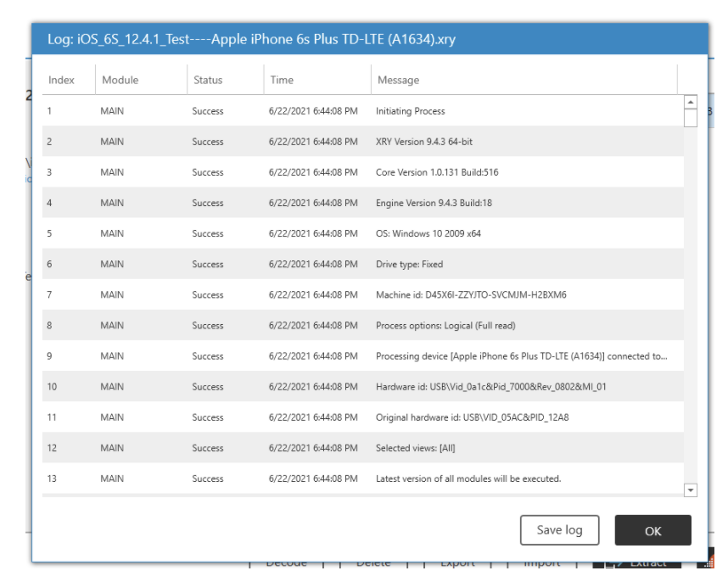This screenshot has height=582, width=728.
Task: Select the 'OS: Windows 10 2009 x64' message
Action: (428, 233)
